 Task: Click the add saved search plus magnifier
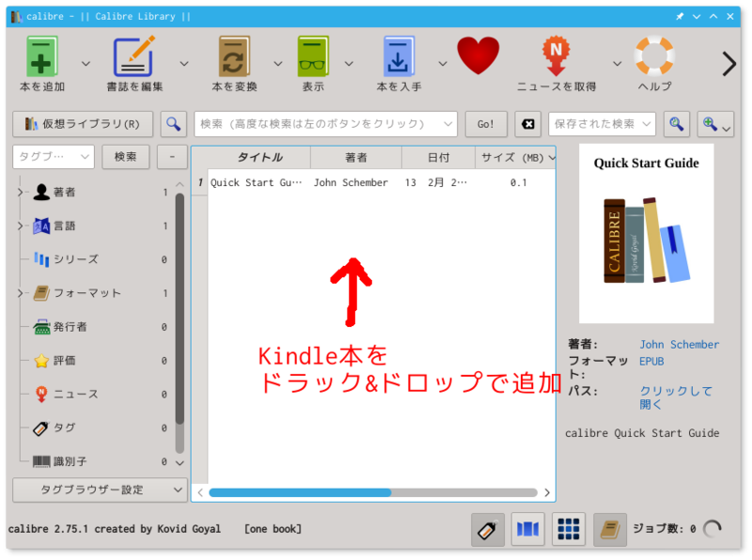715,124
